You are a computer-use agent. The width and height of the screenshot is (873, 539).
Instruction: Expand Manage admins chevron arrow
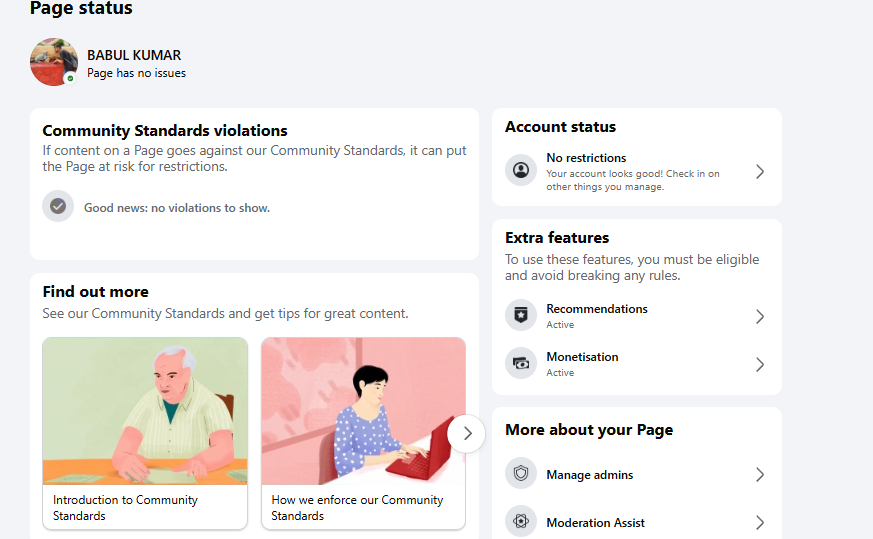pos(760,474)
